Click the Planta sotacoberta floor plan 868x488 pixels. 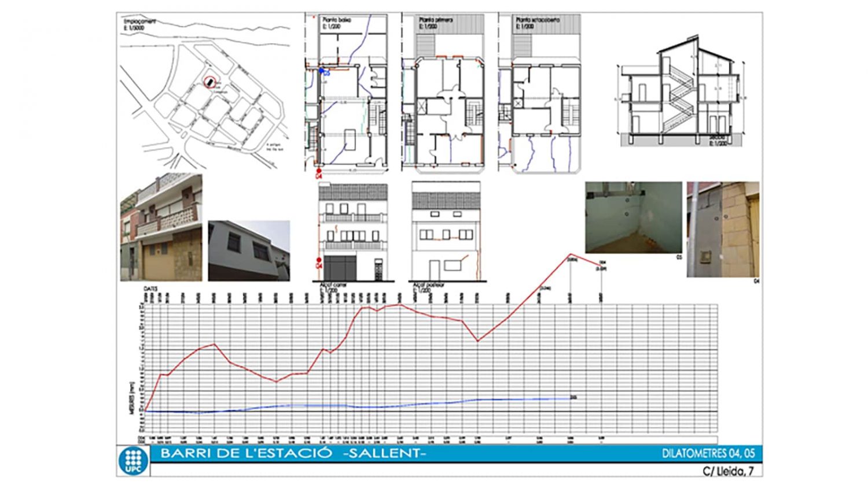click(x=539, y=94)
